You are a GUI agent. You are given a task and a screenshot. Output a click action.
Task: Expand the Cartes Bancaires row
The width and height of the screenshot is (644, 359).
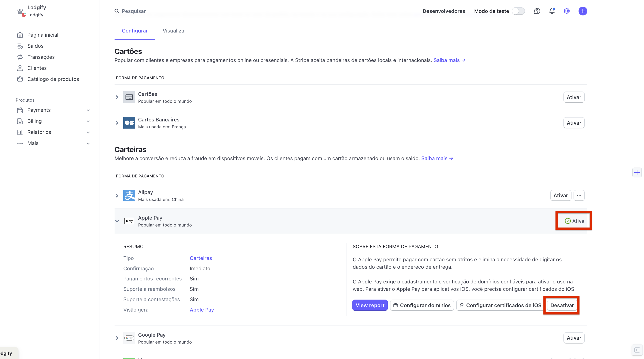point(117,123)
